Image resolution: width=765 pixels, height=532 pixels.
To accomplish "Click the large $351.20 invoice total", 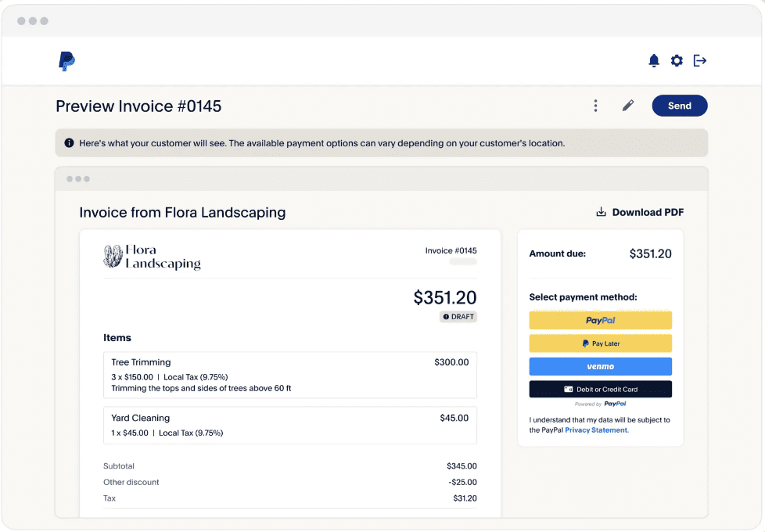I will (x=445, y=298).
